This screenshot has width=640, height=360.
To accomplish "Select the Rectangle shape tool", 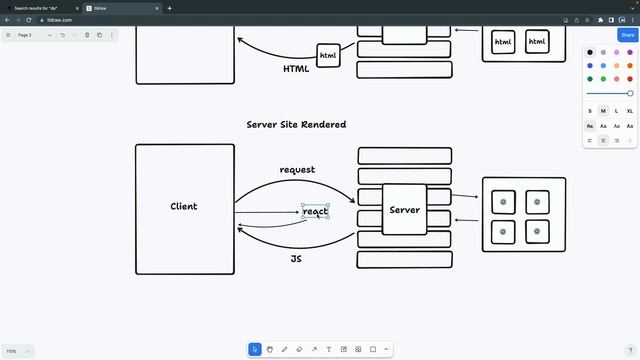I will coord(373,349).
